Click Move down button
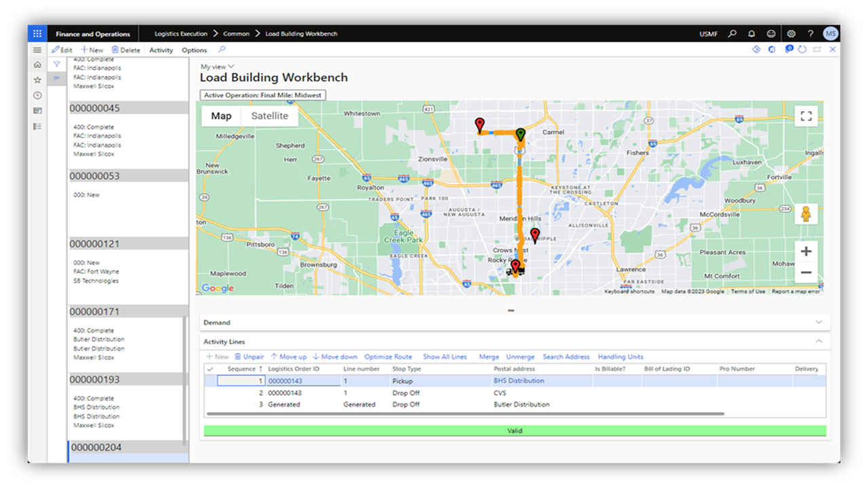 tap(335, 357)
